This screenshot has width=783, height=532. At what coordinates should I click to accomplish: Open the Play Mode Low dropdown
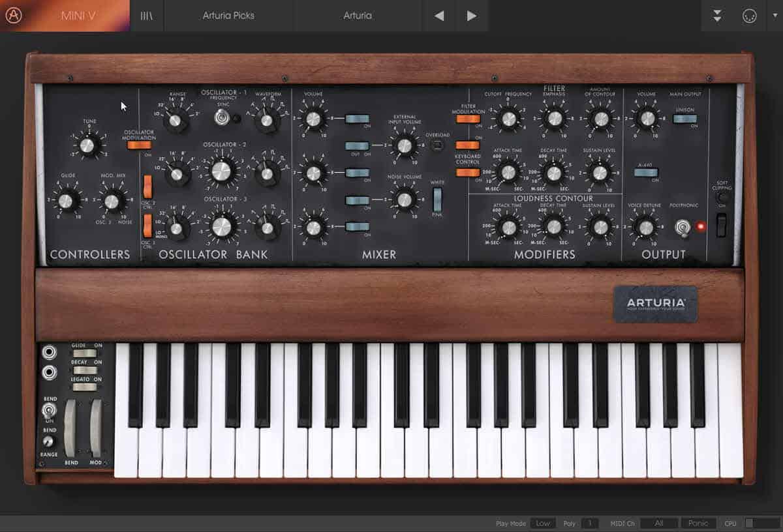(543, 524)
